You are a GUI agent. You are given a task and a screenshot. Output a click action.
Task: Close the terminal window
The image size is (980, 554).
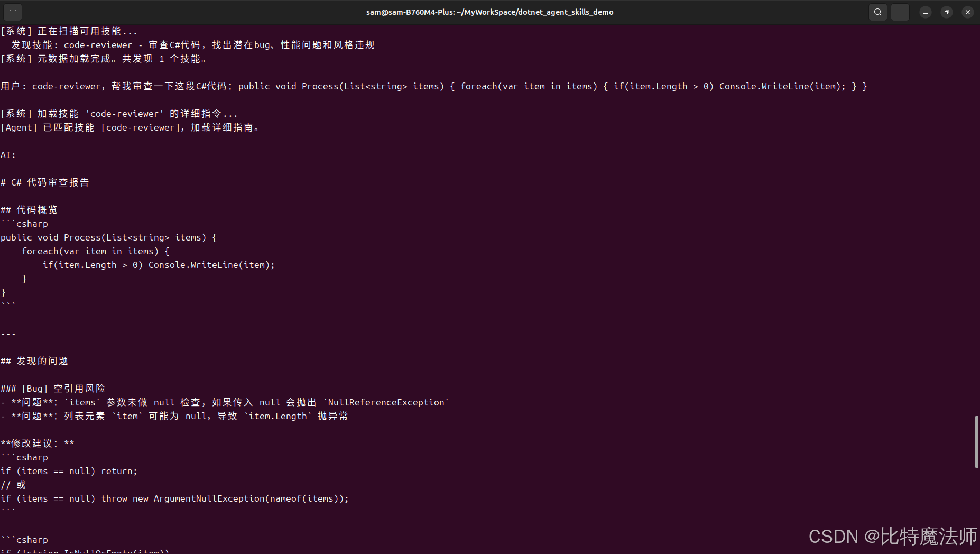point(968,12)
